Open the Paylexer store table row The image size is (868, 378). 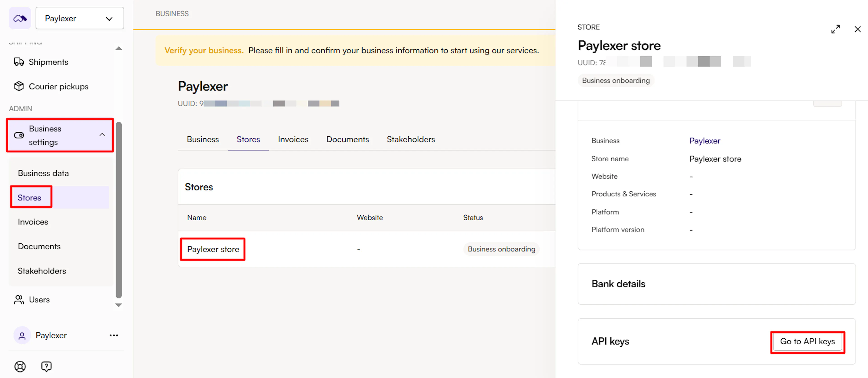pyautogui.click(x=367, y=249)
